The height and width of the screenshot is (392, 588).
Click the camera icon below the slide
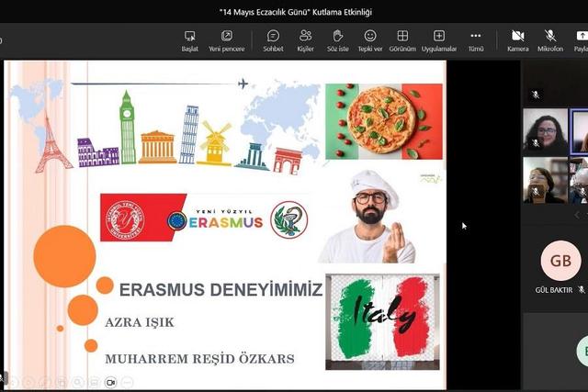pyautogui.click(x=110, y=382)
